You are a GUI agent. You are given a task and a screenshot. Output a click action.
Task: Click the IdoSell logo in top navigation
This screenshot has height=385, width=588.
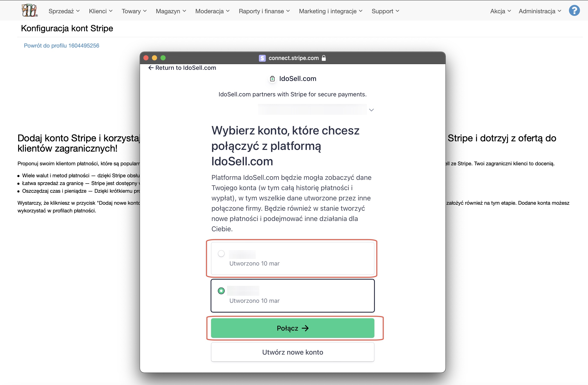[29, 11]
